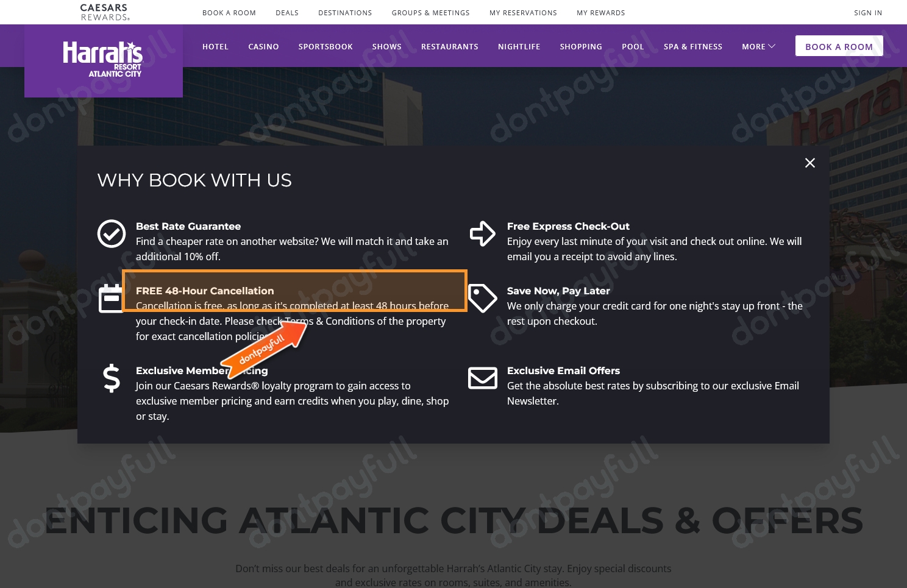The image size is (907, 588).
Task: Click the Harrah's Resort Atlantic City logo
Action: (103, 59)
